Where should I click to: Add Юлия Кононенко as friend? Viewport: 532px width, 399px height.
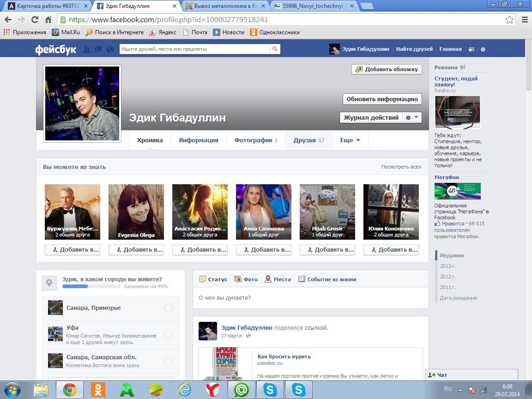(x=391, y=250)
